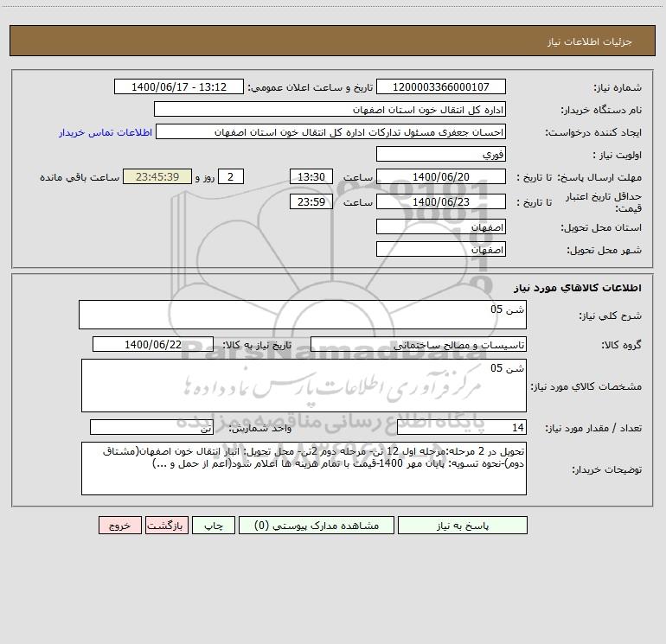Click the حداقل تاریخ اعتبار قیمت label
Viewport: 666px width, 644px height.
coord(604,202)
